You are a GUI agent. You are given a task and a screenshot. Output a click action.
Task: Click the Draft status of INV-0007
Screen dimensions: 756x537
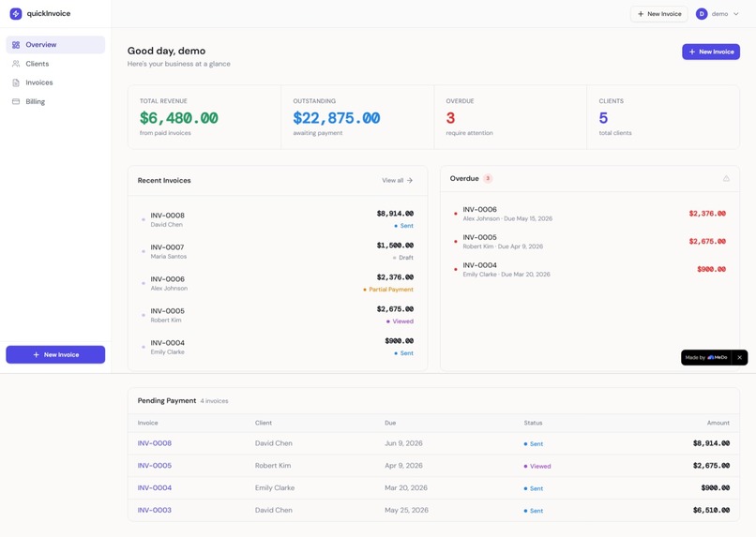click(x=403, y=258)
